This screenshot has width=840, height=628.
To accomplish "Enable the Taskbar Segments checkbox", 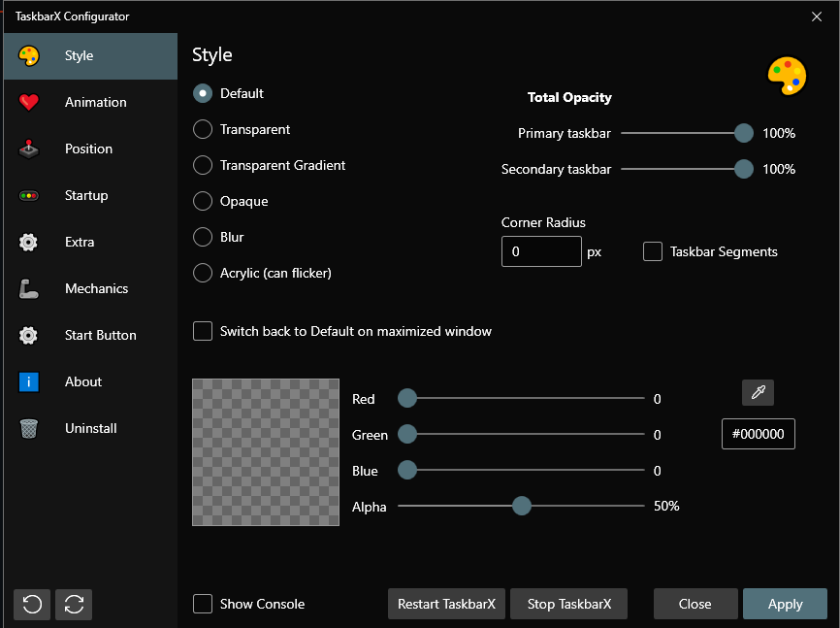I will [653, 251].
